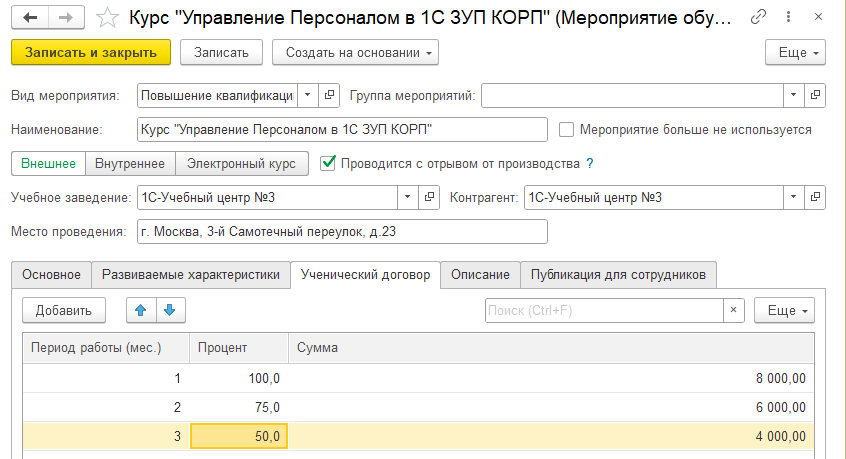Move row down with blue arrow

click(170, 310)
